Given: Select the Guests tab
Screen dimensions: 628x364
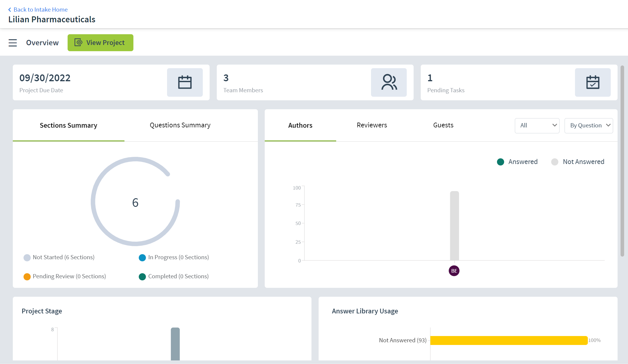Looking at the screenshot, I should [443, 125].
